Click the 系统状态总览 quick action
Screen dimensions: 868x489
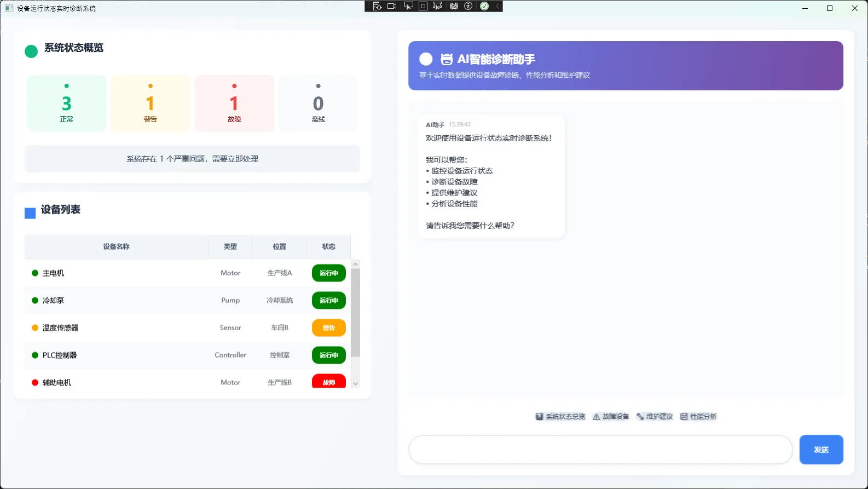click(560, 417)
